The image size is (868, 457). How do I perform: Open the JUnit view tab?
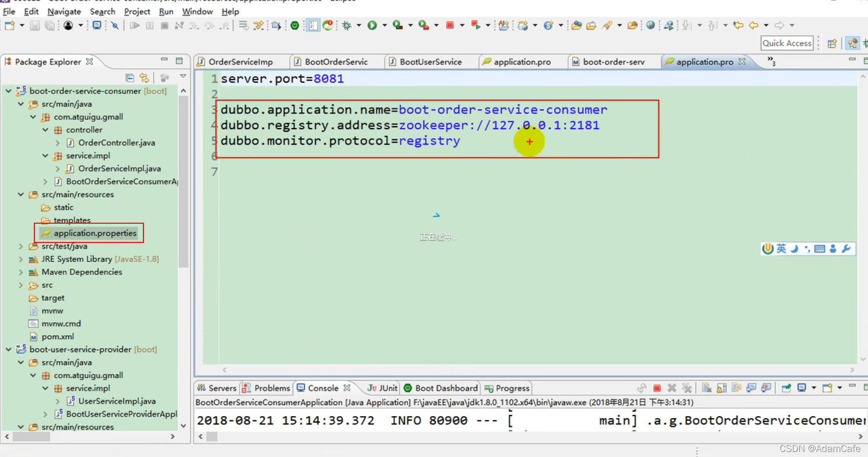pyautogui.click(x=382, y=388)
